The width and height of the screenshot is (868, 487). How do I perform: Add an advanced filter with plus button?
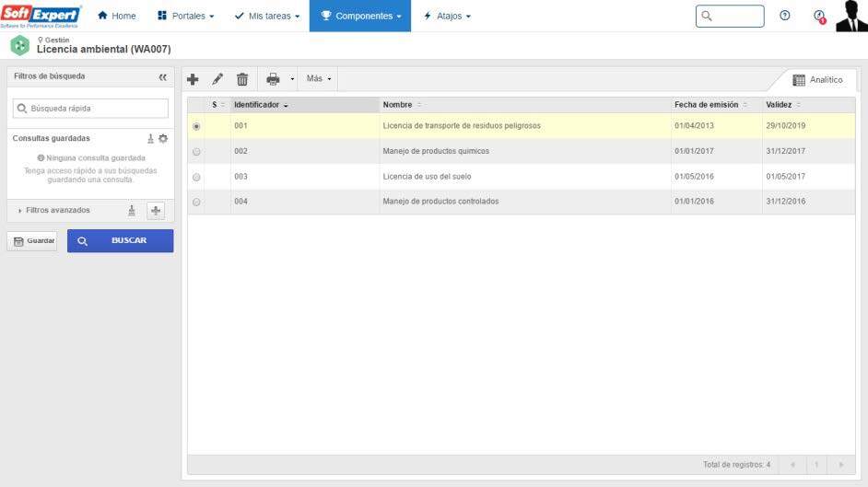(156, 211)
